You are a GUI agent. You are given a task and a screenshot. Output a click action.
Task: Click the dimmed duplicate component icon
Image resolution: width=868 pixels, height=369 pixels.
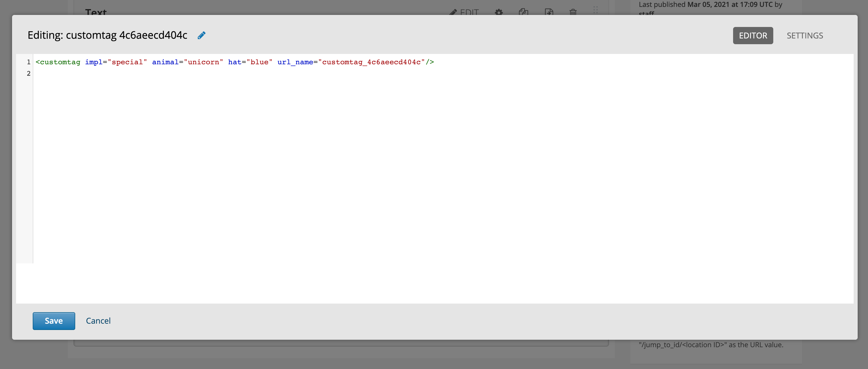[x=523, y=12]
